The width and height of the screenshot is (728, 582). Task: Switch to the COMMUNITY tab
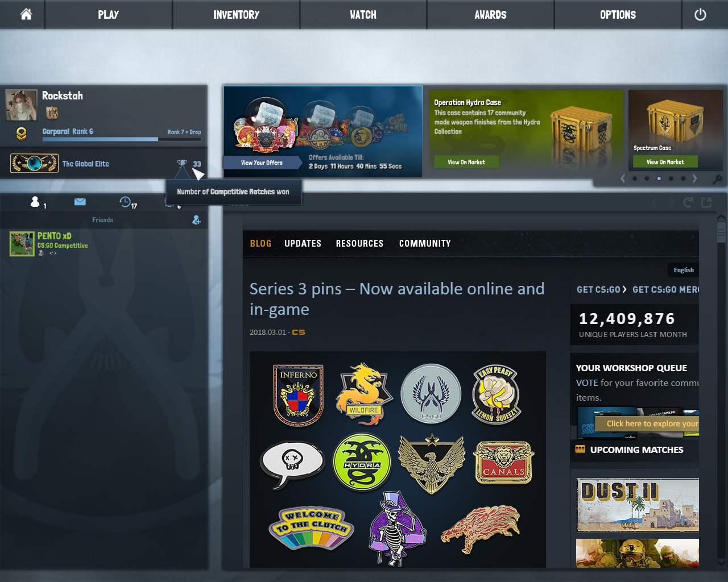425,243
